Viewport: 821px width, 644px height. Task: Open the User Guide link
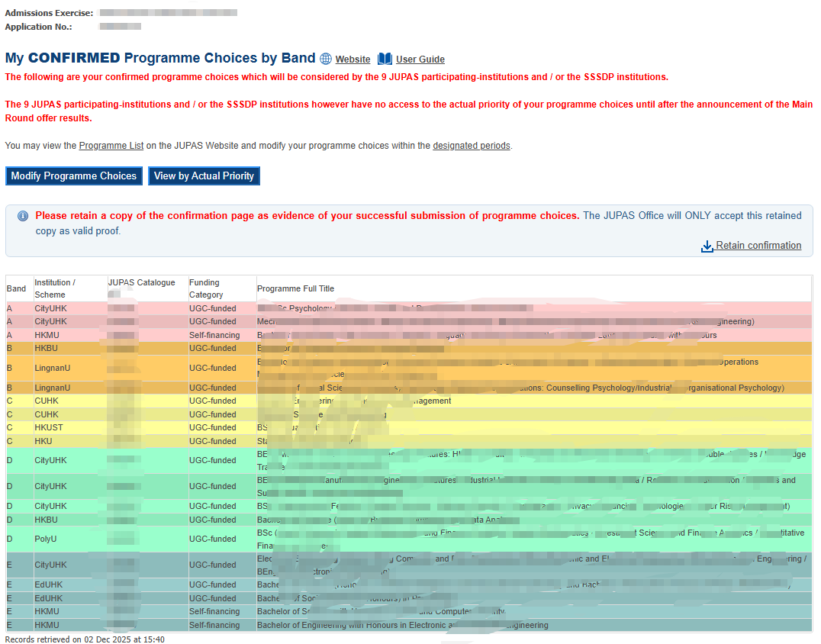[420, 60]
